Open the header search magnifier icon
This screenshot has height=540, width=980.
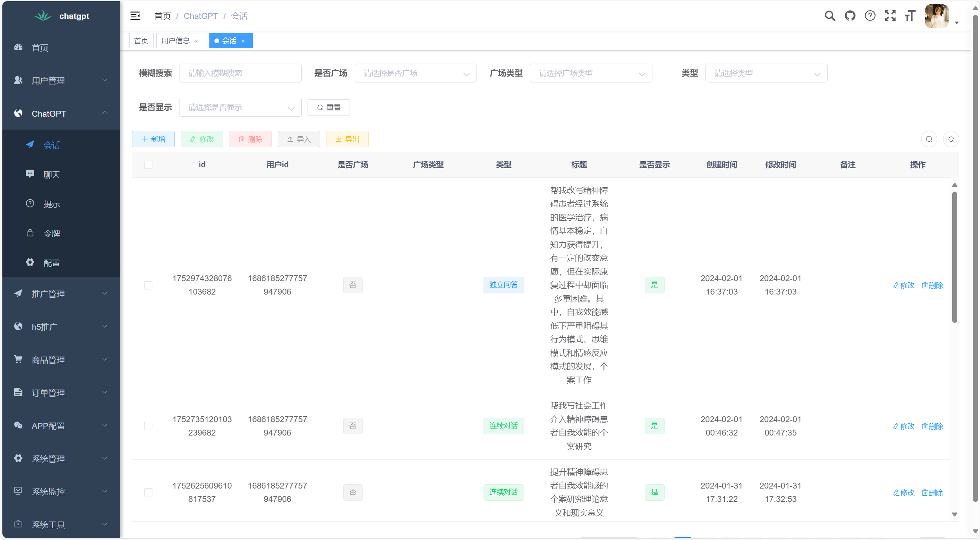pyautogui.click(x=830, y=16)
